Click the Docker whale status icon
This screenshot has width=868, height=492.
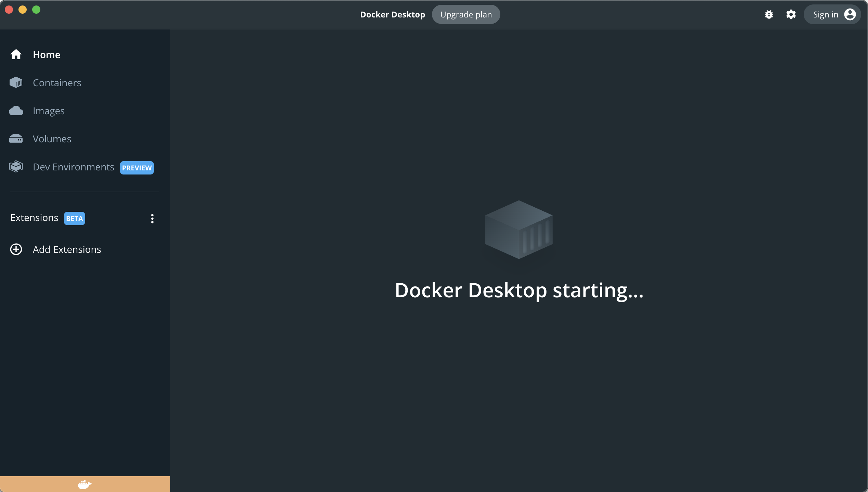click(84, 484)
